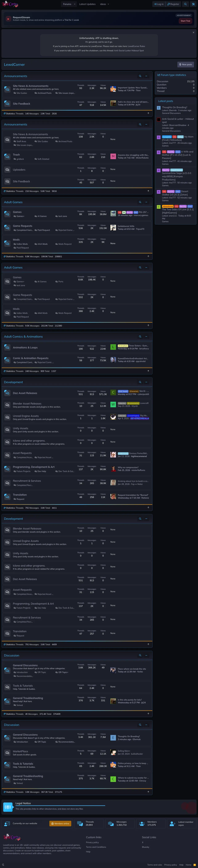Click Terms and Conditions under Custom links
The width and height of the screenshot is (198, 868).
tap(96, 847)
